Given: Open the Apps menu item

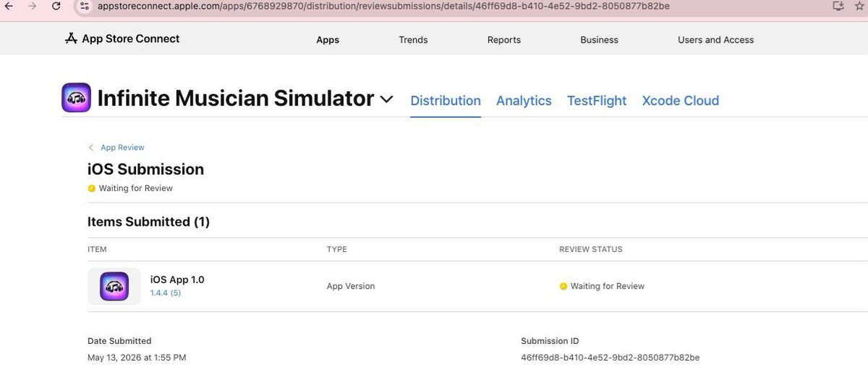Looking at the screenshot, I should click(328, 40).
